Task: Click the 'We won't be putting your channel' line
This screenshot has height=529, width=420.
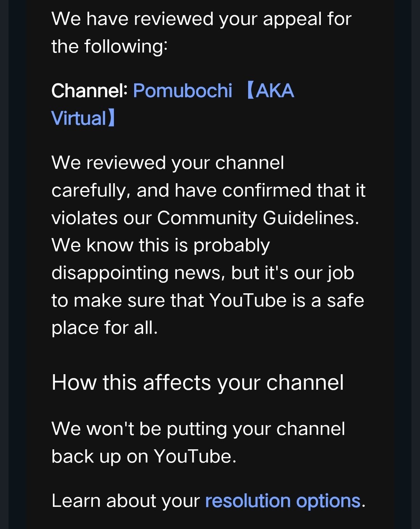Action: coord(198,429)
